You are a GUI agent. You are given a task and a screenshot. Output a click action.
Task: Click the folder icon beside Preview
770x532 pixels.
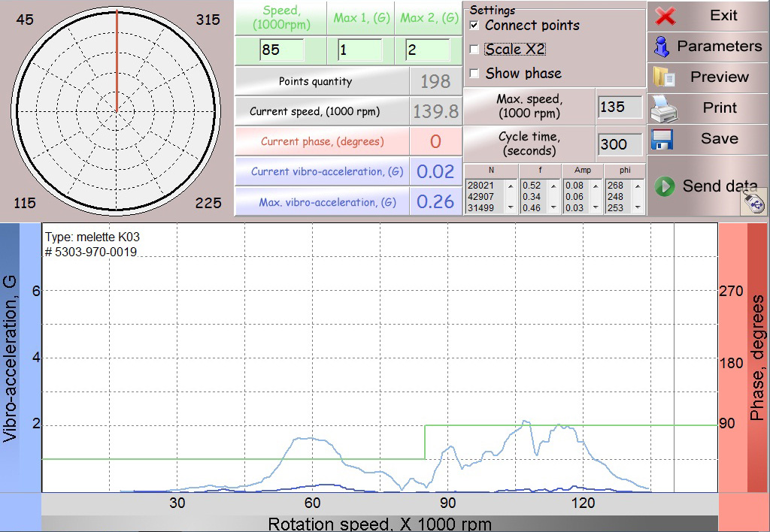click(664, 77)
